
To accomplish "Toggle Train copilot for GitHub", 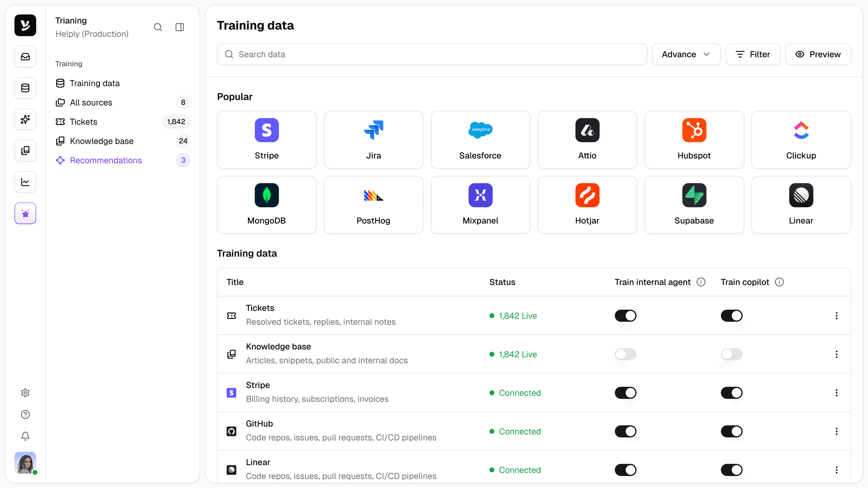I will [x=731, y=431].
